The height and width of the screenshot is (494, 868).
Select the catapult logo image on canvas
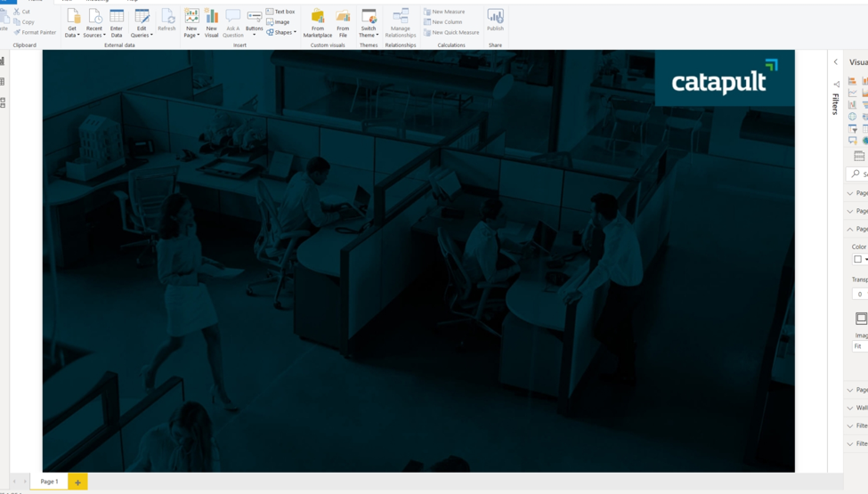pyautogui.click(x=725, y=78)
